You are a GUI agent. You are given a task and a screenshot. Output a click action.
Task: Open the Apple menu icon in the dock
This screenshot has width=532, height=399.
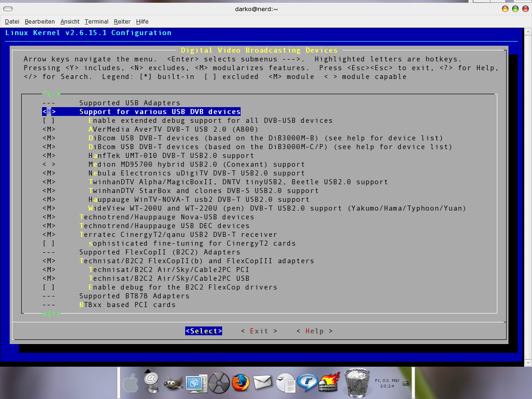click(131, 383)
